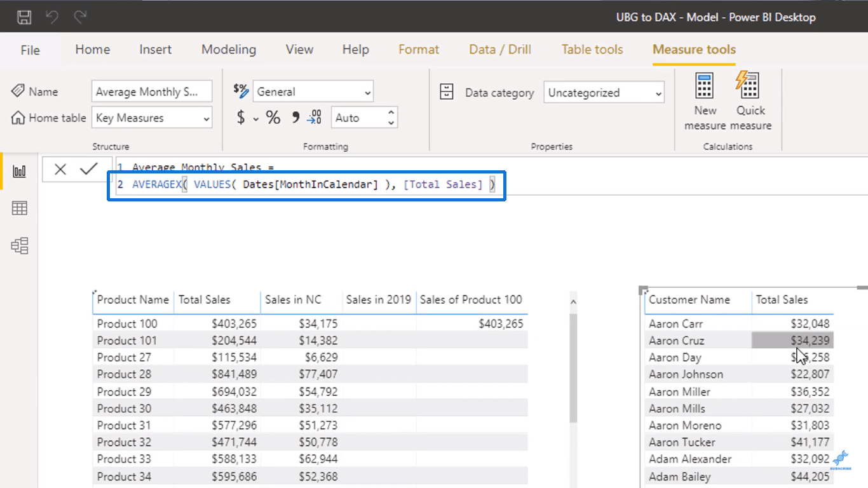Commit the formula with the checkmark icon
This screenshot has width=868, height=488.
89,168
